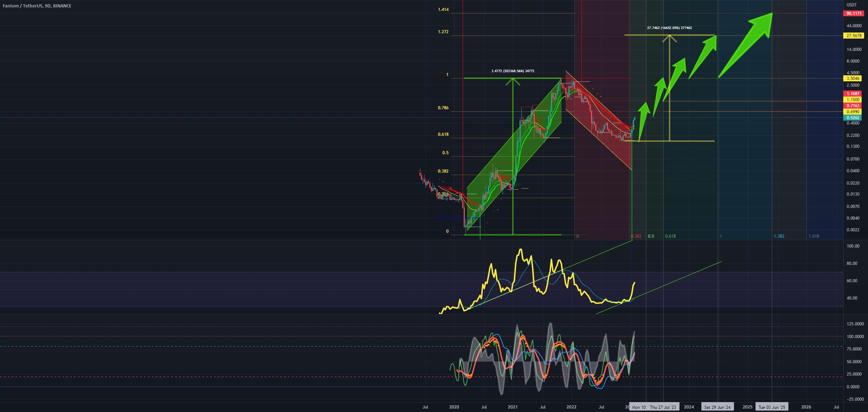Image resolution: width=868 pixels, height=412 pixels.
Task: Select the red 80.1171 price label
Action: coord(853,13)
